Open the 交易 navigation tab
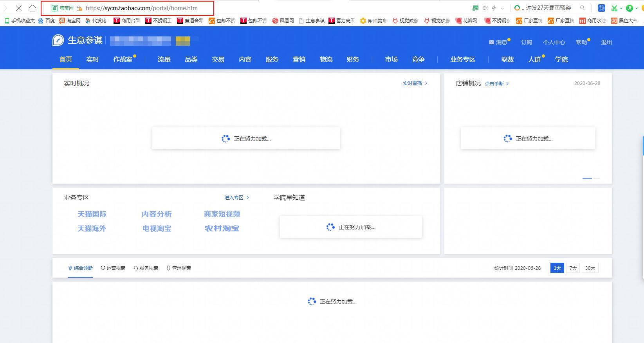 coord(218,60)
